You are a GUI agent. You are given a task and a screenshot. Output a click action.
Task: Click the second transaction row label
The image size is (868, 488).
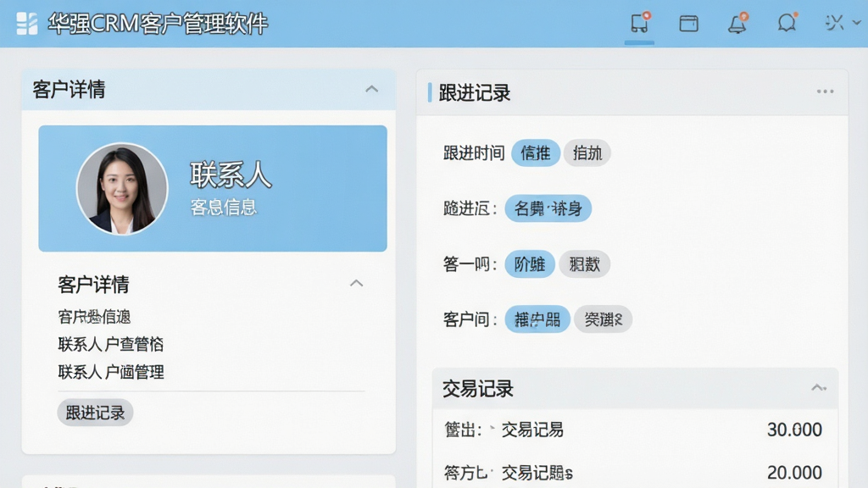coord(537,473)
